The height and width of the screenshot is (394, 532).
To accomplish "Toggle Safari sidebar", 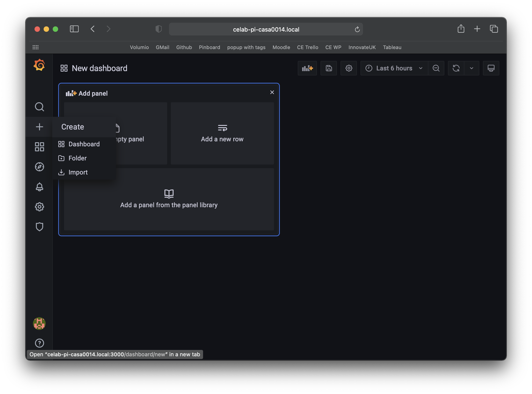I will [x=74, y=29].
